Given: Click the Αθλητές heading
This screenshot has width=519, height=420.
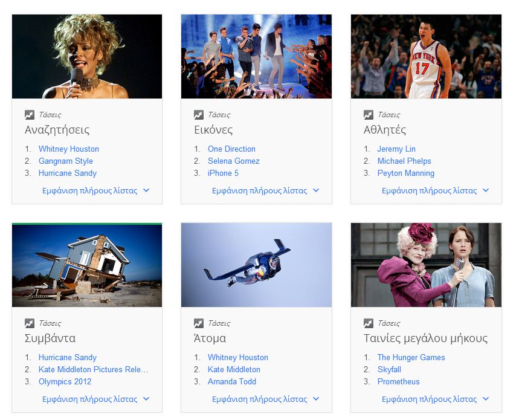Looking at the screenshot, I should pos(385,130).
